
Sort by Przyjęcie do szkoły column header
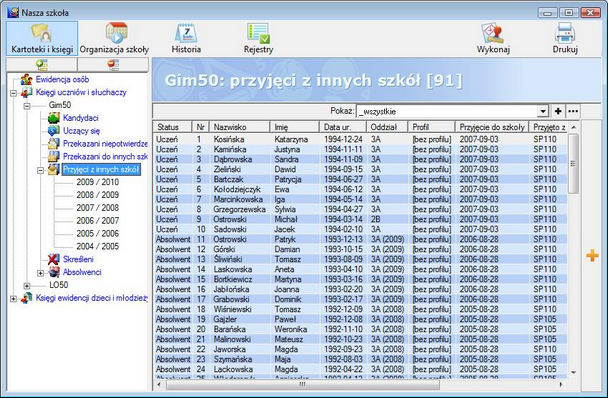(492, 127)
